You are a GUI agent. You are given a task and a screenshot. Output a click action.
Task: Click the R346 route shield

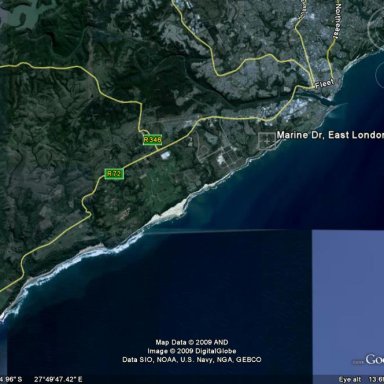[152, 140]
